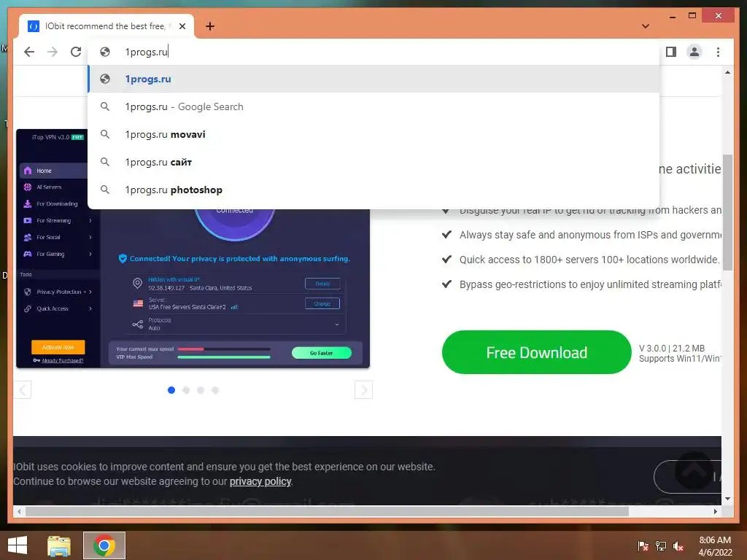
Task: Pick the '1progs.ru movavi' suggestion
Action: (x=373, y=134)
